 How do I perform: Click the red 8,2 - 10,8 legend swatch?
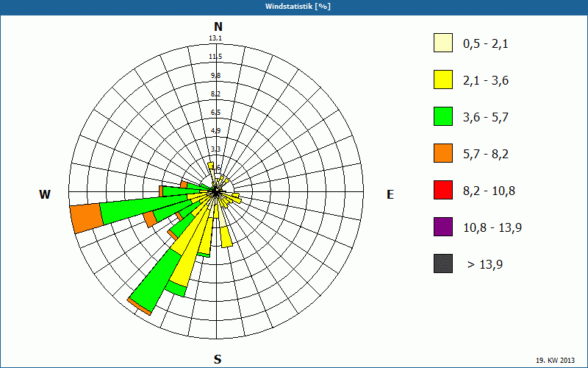coord(443,190)
